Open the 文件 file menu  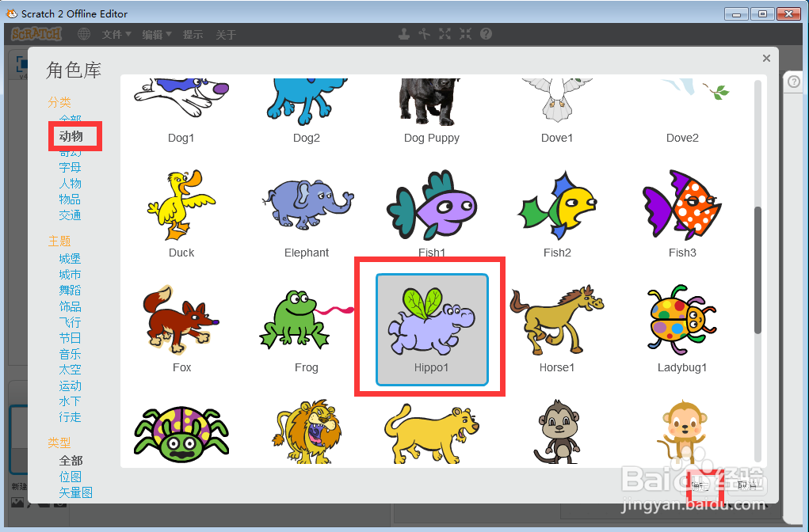[116, 35]
